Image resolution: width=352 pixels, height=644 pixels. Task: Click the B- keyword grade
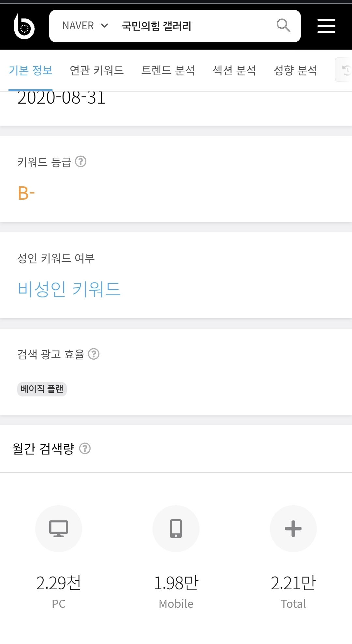point(26,193)
